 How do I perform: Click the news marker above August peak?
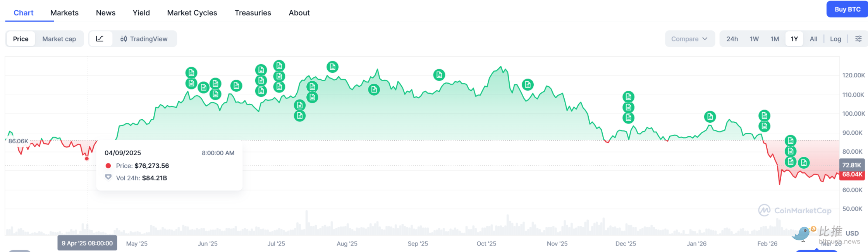coord(332,67)
